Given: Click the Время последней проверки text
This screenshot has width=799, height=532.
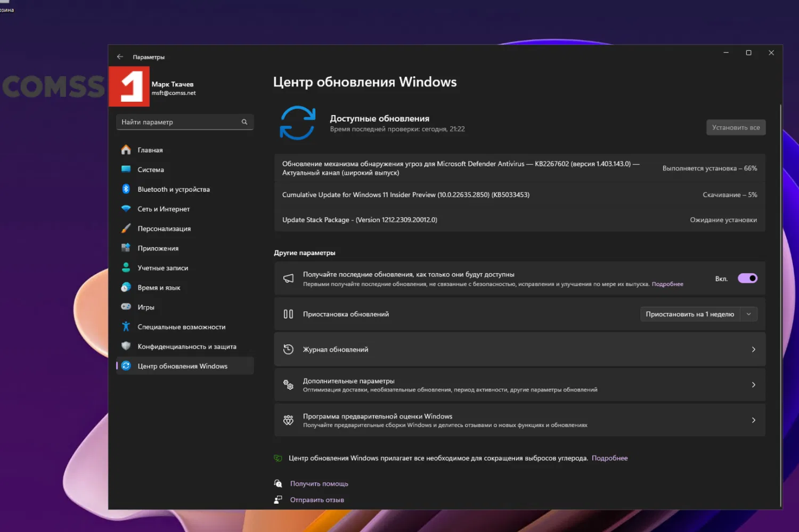Looking at the screenshot, I should point(397,129).
